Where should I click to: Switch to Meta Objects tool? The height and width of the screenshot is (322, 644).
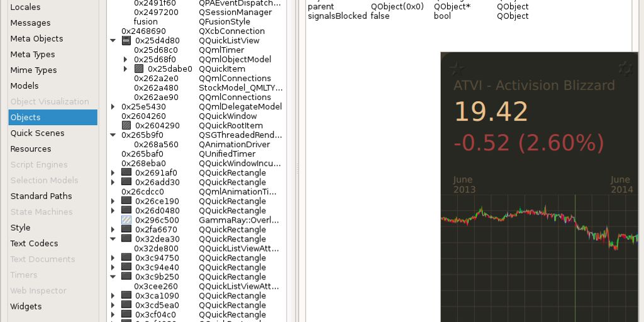point(53,38)
